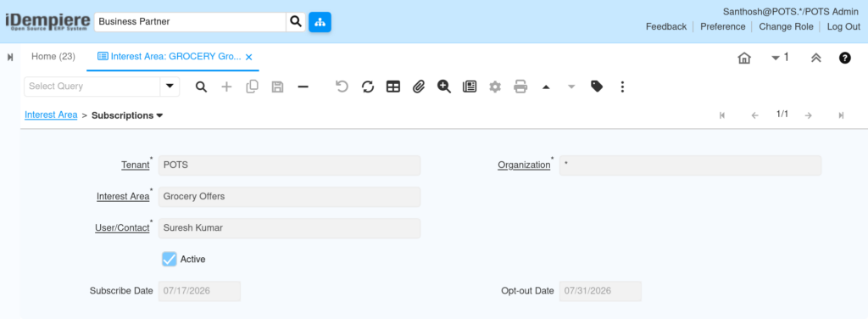Click the global search magnifier icon

click(296, 21)
